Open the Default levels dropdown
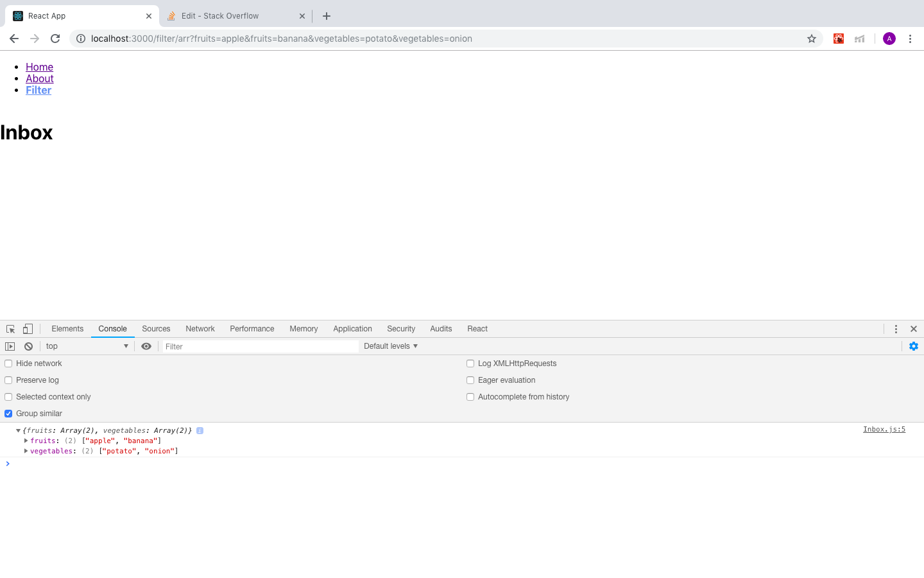 391,346
